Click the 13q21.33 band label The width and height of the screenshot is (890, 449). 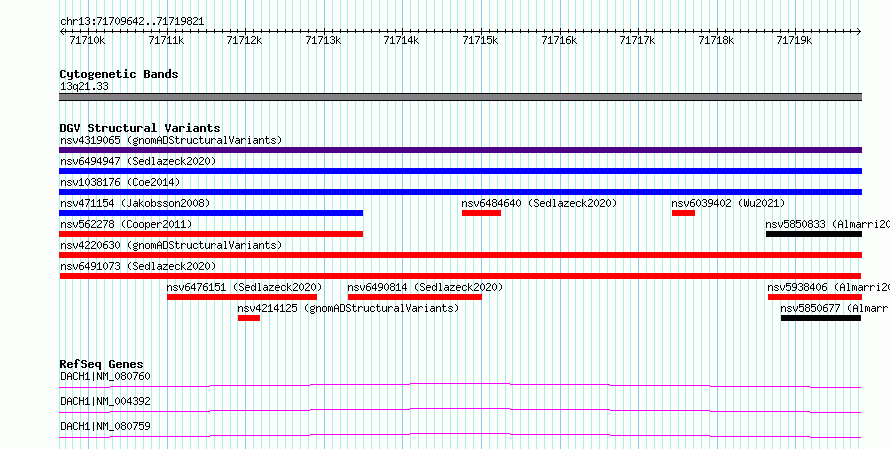click(84, 87)
